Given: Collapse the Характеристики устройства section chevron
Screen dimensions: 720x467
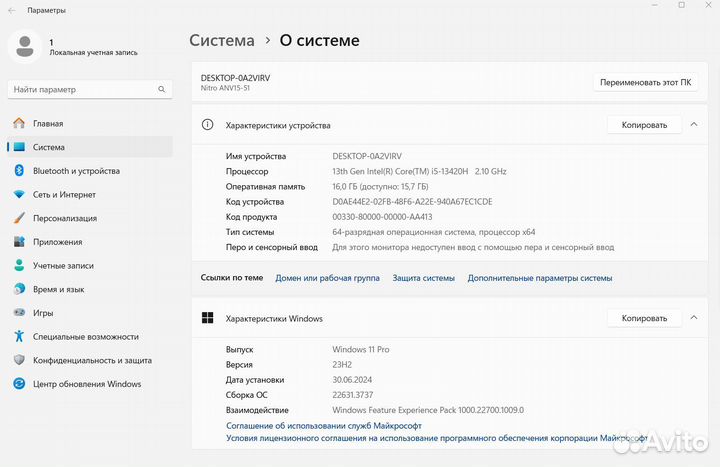Looking at the screenshot, I should pos(694,124).
